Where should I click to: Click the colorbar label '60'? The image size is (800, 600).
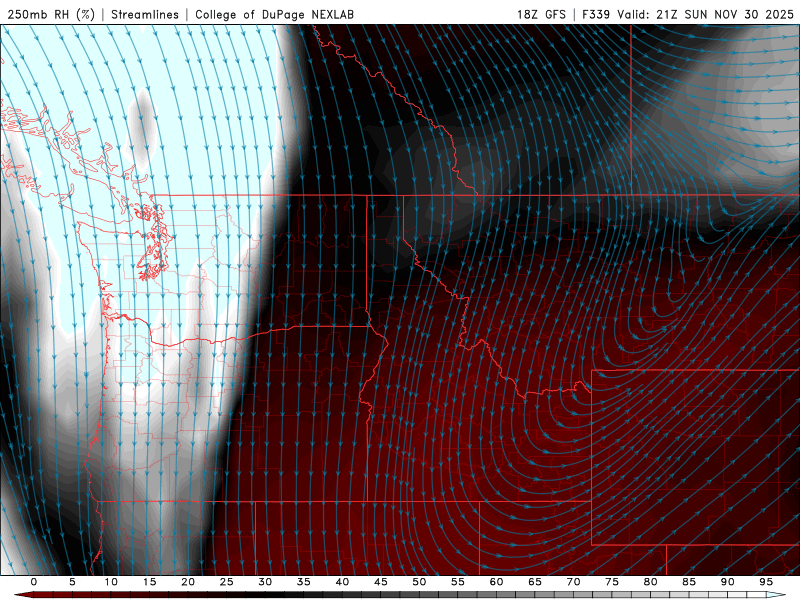click(496, 582)
